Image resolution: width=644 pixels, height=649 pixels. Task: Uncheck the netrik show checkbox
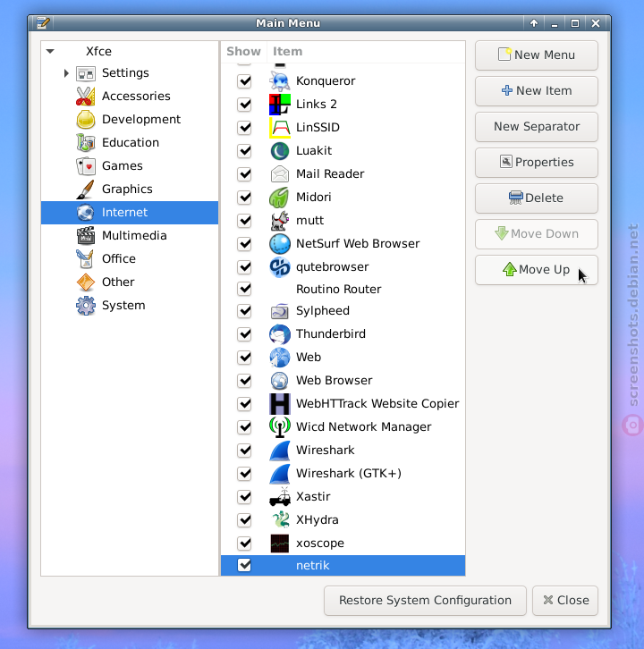pyautogui.click(x=244, y=565)
